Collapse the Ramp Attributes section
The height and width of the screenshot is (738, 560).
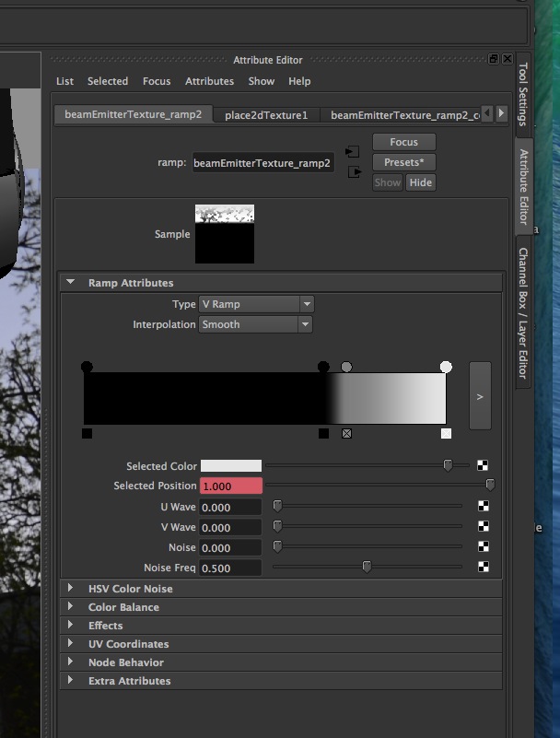(71, 283)
